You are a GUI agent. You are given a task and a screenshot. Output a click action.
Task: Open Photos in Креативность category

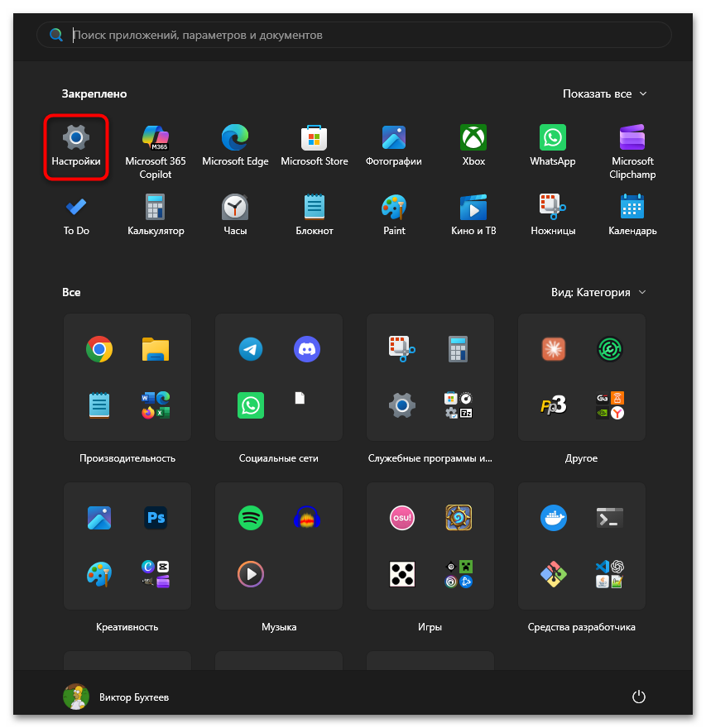click(x=99, y=518)
